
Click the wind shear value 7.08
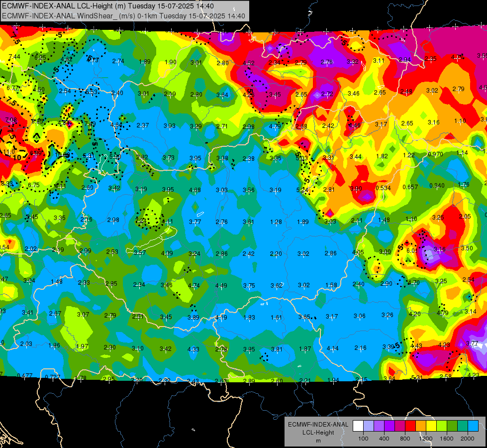tap(11, 119)
